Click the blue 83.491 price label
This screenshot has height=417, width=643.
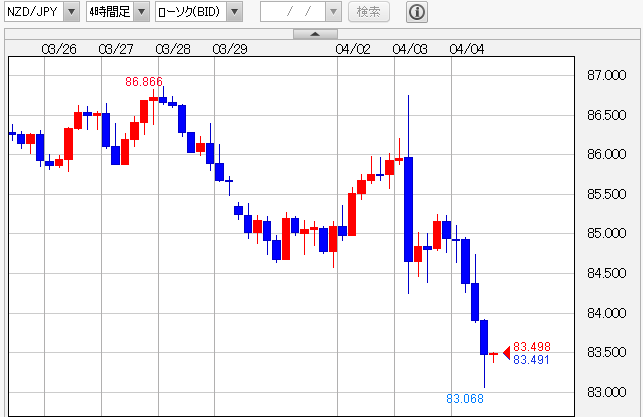[x=531, y=360]
